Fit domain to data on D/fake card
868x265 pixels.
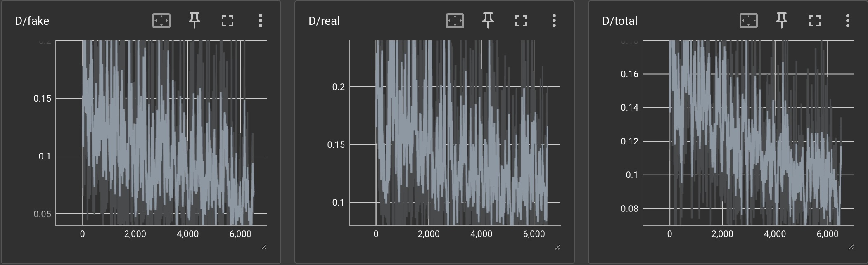(x=161, y=21)
